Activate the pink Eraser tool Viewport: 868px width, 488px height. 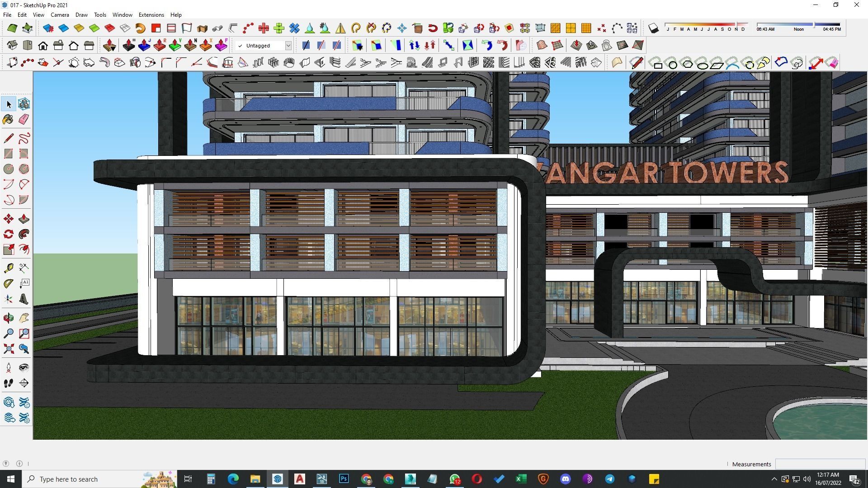tap(24, 119)
